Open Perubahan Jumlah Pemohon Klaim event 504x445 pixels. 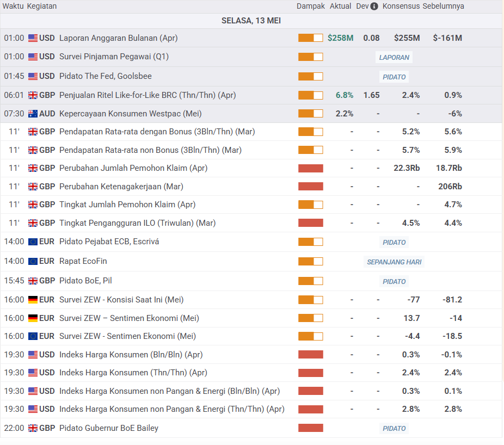pos(133,168)
